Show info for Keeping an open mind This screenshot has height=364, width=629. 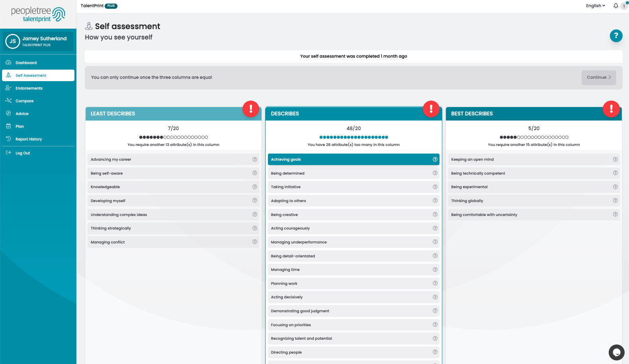(615, 159)
